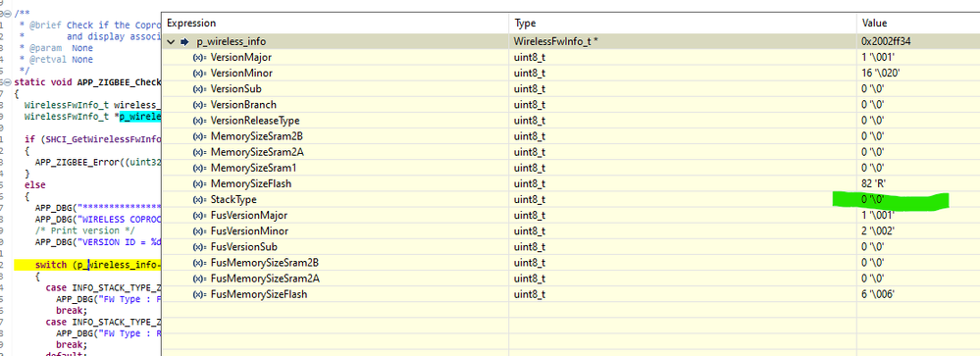Select the VersionReleaseType row
Screen dimensions: 980x356
[571, 121]
